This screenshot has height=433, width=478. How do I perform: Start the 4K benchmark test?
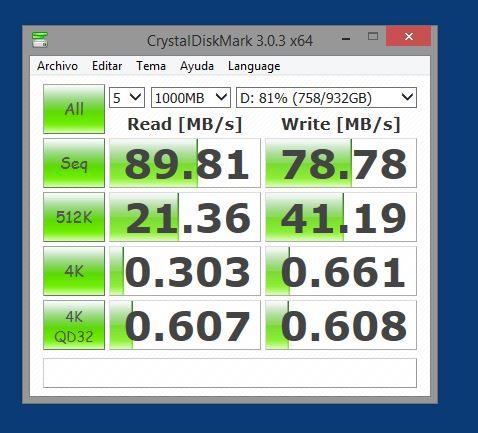click(74, 271)
